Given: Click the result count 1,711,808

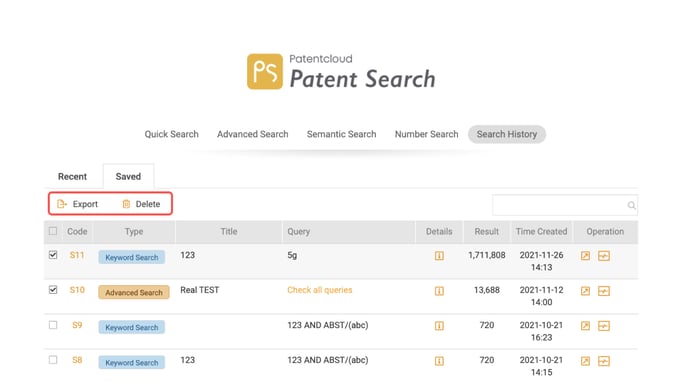Looking at the screenshot, I should 487,255.
